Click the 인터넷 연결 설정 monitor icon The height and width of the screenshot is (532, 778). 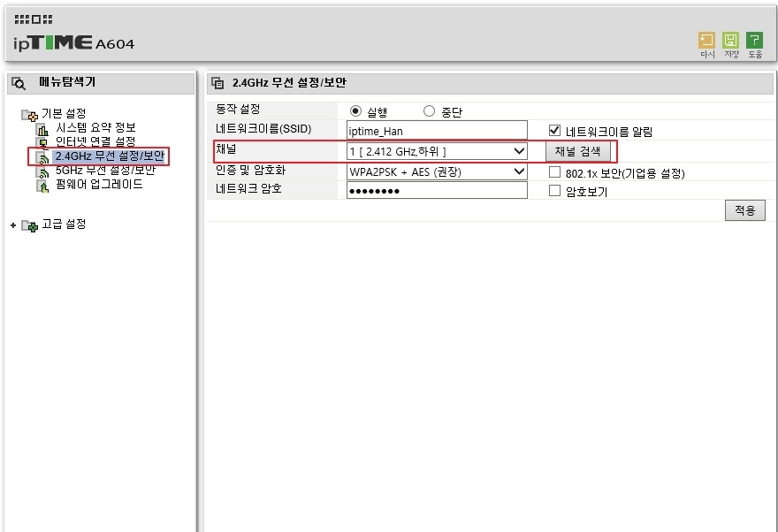42,144
